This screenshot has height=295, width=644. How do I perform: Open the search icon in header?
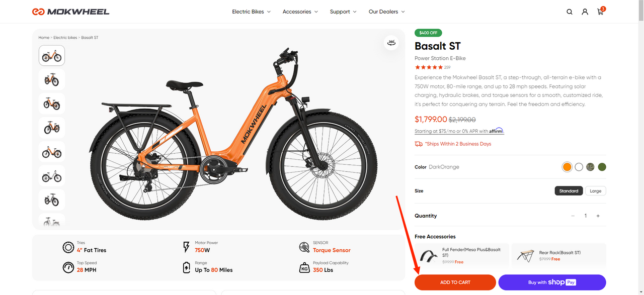570,12
